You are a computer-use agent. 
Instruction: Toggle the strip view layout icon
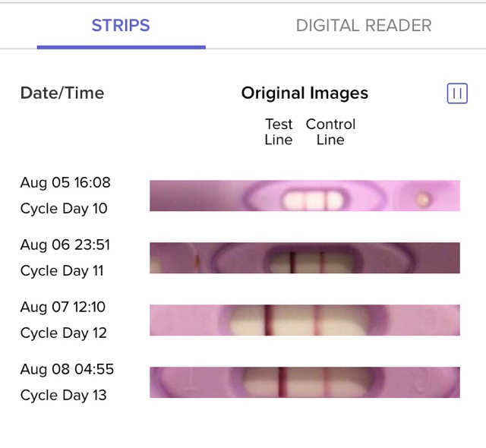coord(457,93)
